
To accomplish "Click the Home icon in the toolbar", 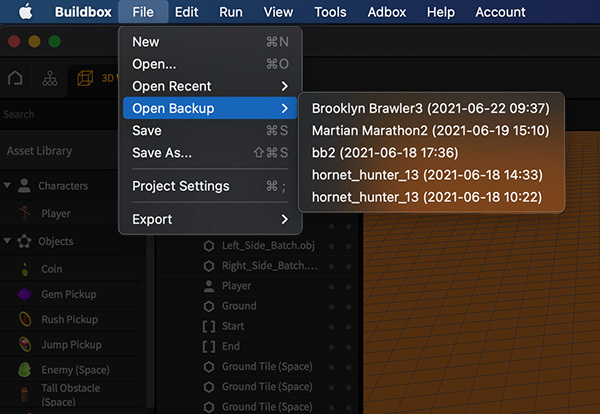I will point(15,79).
